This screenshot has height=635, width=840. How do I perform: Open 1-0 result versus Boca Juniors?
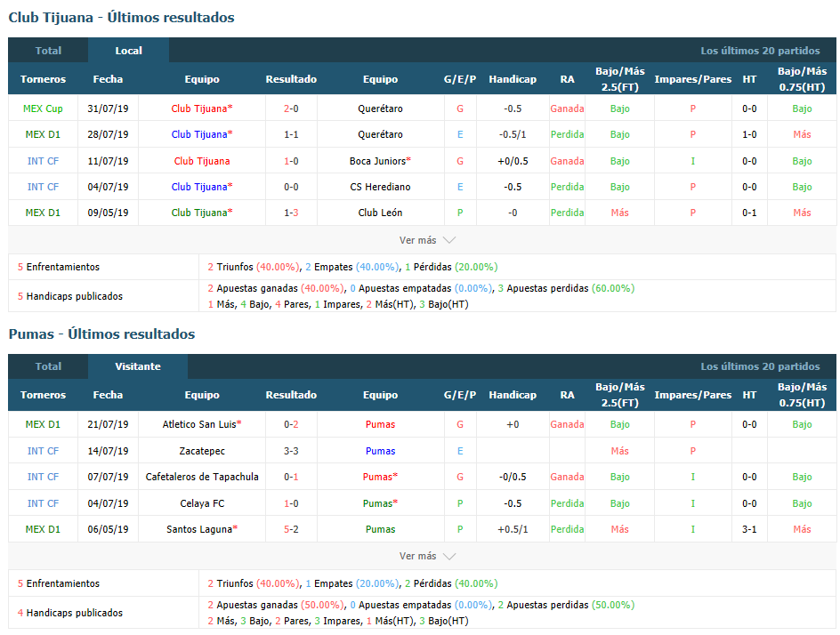[x=291, y=161]
